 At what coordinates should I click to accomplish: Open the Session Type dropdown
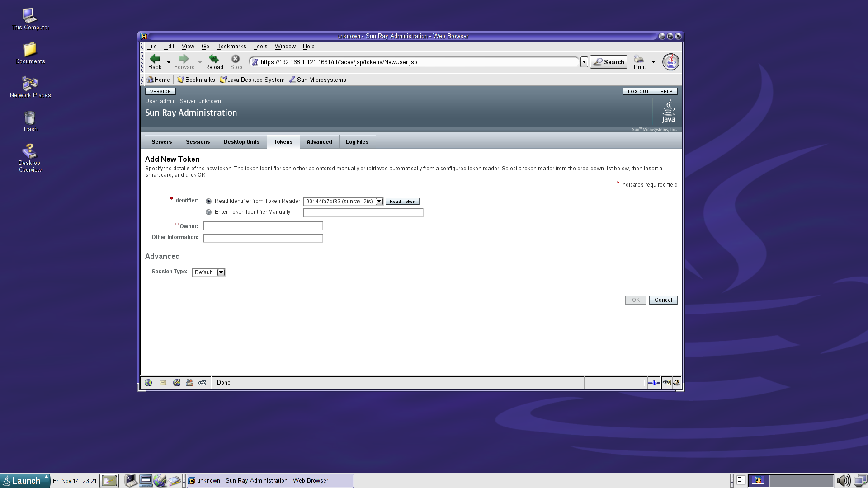click(221, 272)
